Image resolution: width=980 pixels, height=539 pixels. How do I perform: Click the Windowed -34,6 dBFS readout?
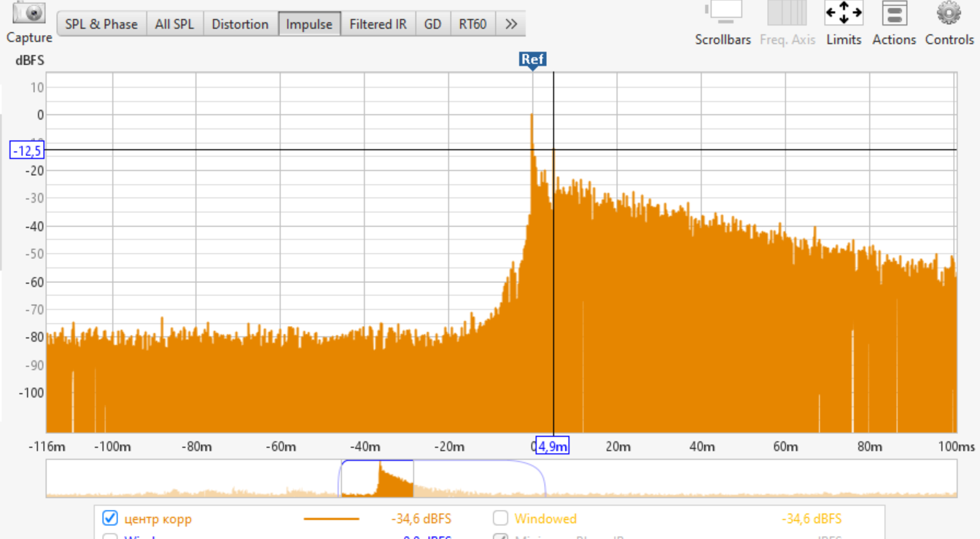tap(812, 519)
